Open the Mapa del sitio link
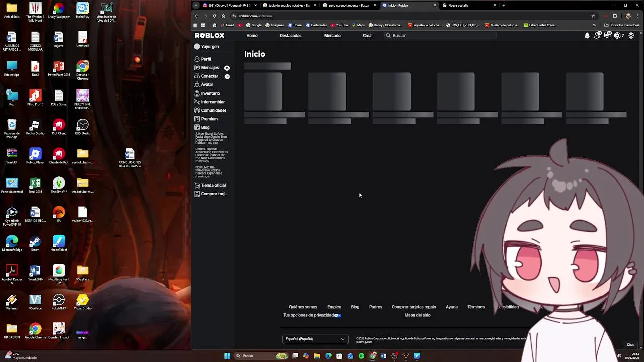This screenshot has height=362, width=644. 417,315
